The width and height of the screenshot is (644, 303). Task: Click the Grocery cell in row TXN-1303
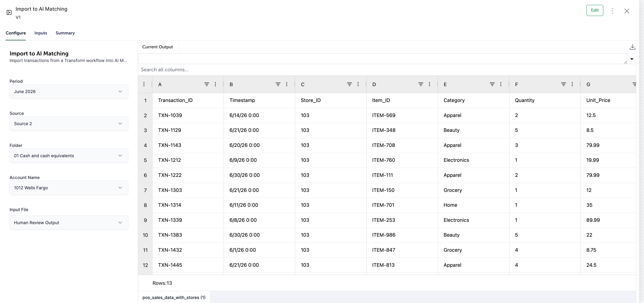[473, 190]
